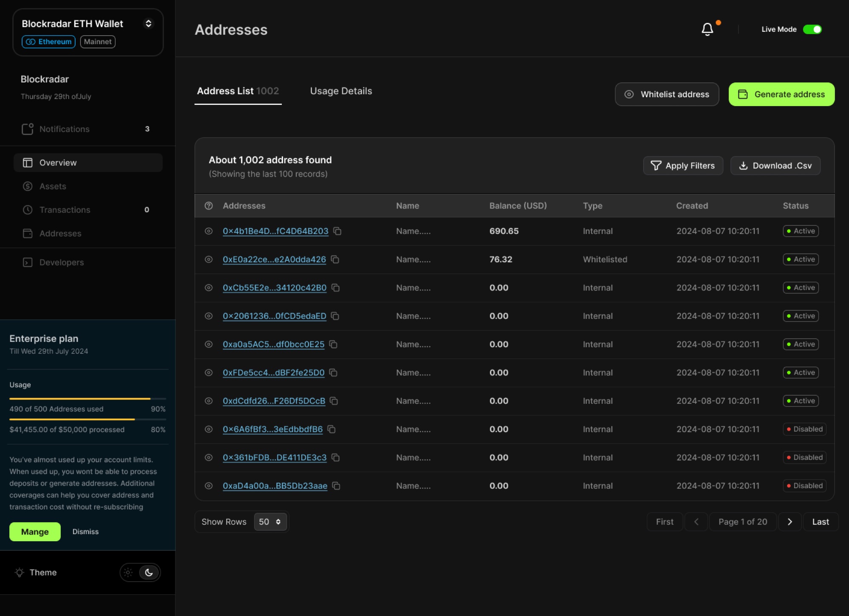Click the notification bell icon
This screenshot has height=616, width=849.
click(x=707, y=29)
